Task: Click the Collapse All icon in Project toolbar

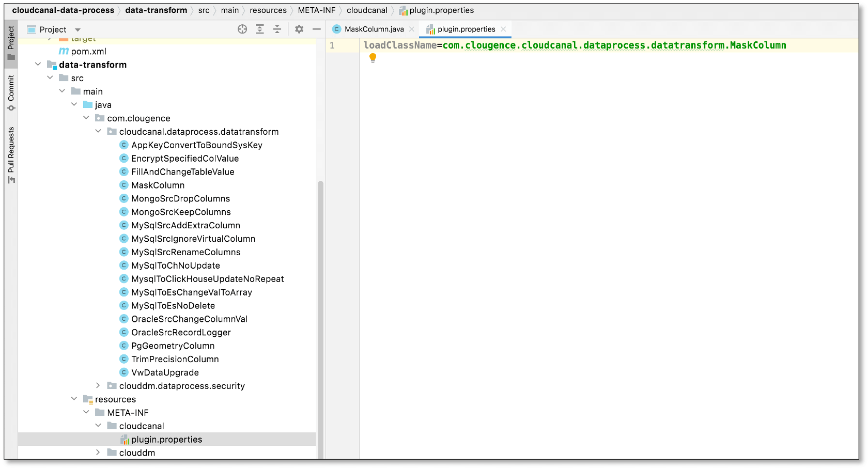Action: (277, 29)
